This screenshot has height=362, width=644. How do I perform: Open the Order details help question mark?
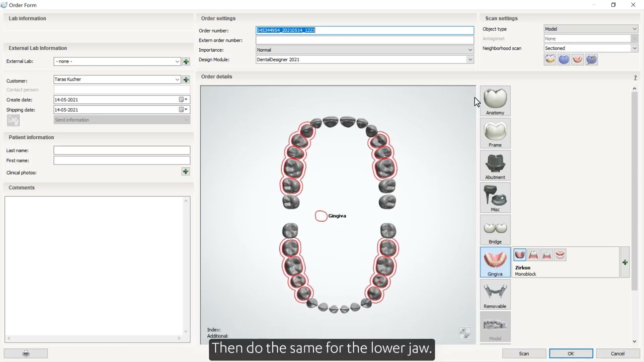tap(635, 77)
